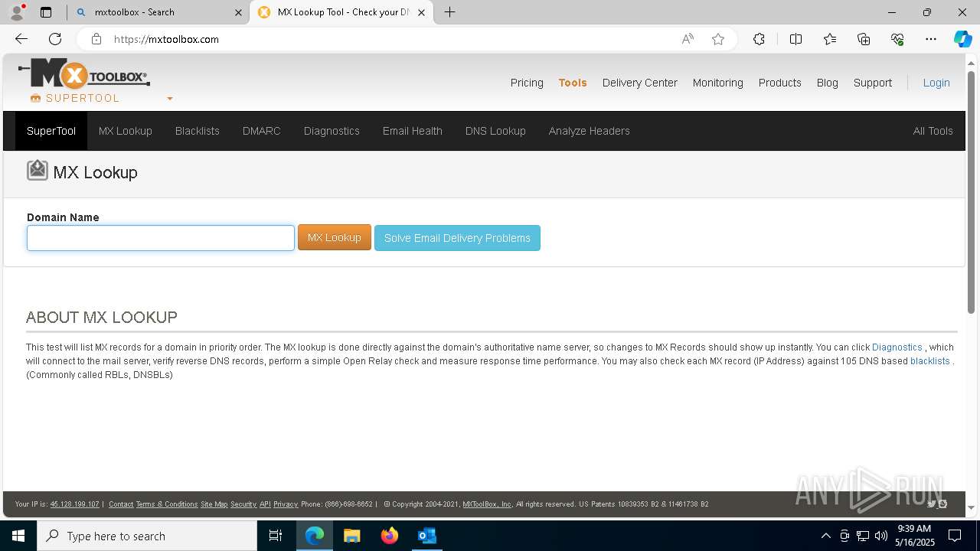Open a new tab with plus
The height and width of the screenshot is (551, 980).
point(450,12)
